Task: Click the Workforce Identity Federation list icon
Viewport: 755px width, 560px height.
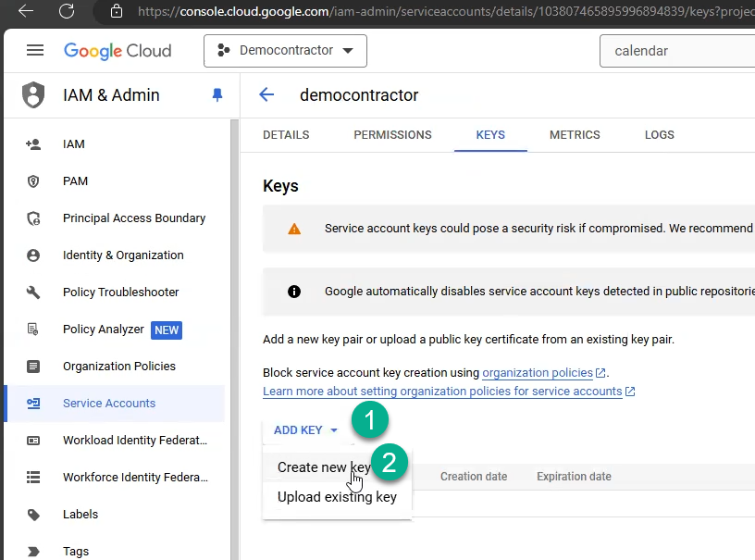Action: [33, 478]
